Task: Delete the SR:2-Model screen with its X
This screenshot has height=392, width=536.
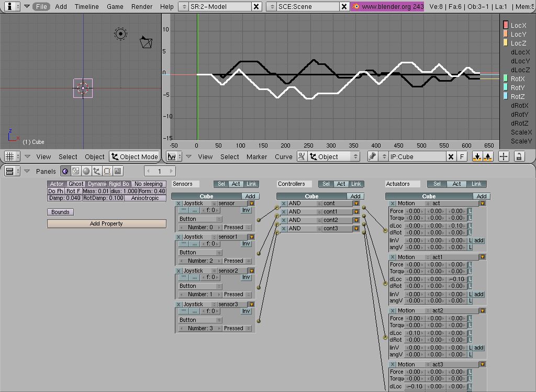Action: coord(256,6)
